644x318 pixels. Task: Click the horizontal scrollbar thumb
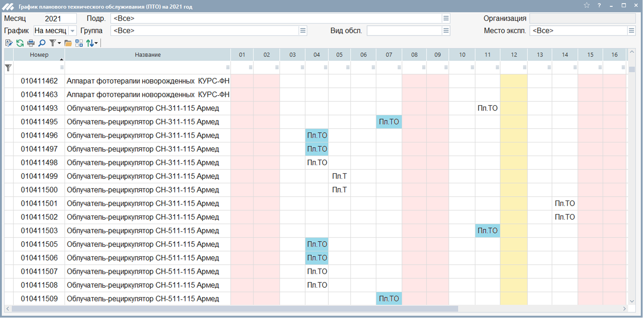pyautogui.click(x=235, y=309)
